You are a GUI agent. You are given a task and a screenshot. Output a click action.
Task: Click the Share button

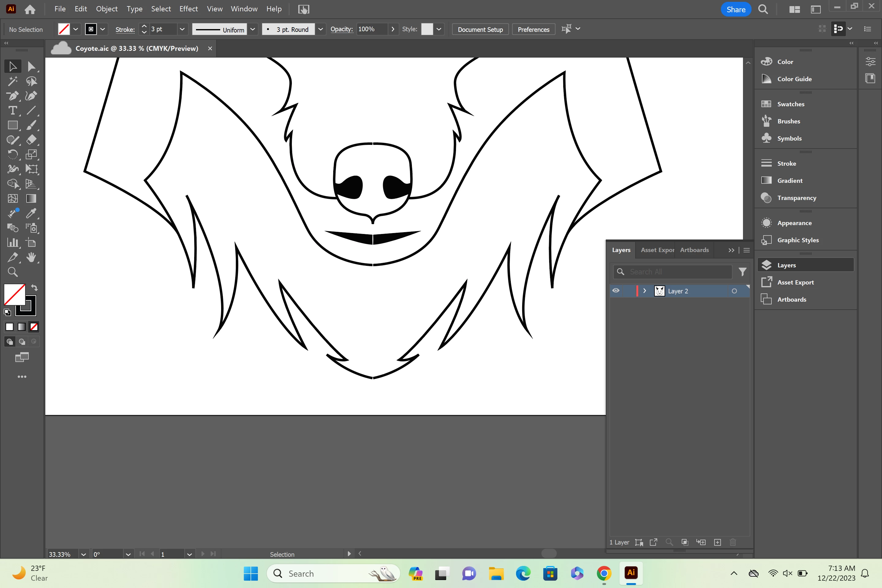(x=735, y=9)
